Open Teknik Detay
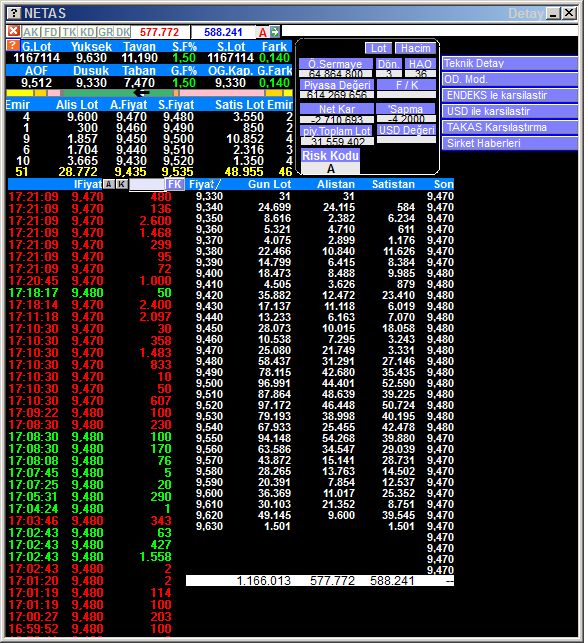The image size is (584, 643). pos(510,63)
